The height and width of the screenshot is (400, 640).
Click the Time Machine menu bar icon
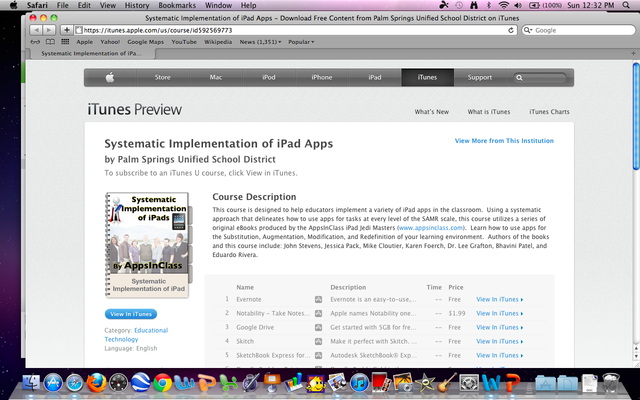[x=459, y=5]
